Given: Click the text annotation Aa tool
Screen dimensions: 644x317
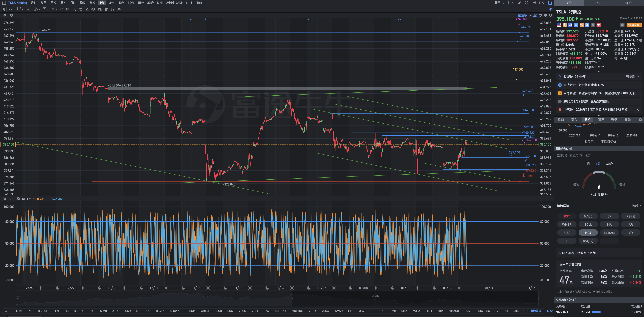Looking at the screenshot, I should click(61, 9).
